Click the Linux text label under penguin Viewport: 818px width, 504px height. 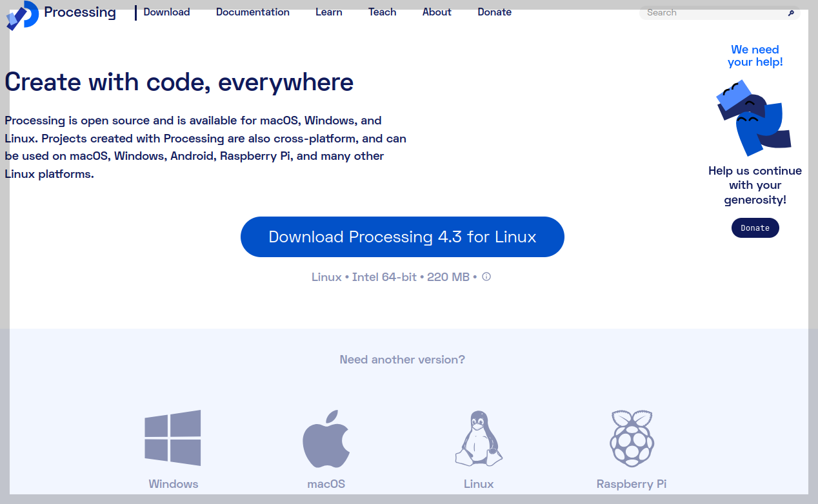[479, 484]
